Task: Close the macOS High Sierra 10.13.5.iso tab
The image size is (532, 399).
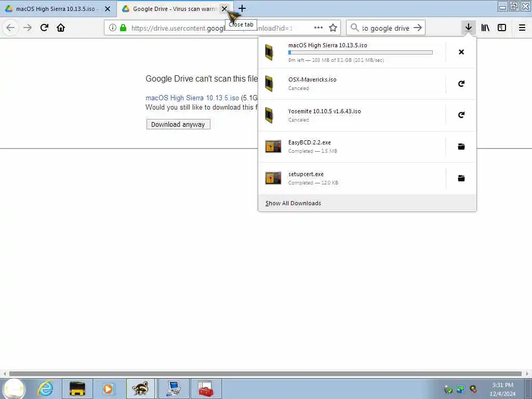Action: tap(108, 9)
